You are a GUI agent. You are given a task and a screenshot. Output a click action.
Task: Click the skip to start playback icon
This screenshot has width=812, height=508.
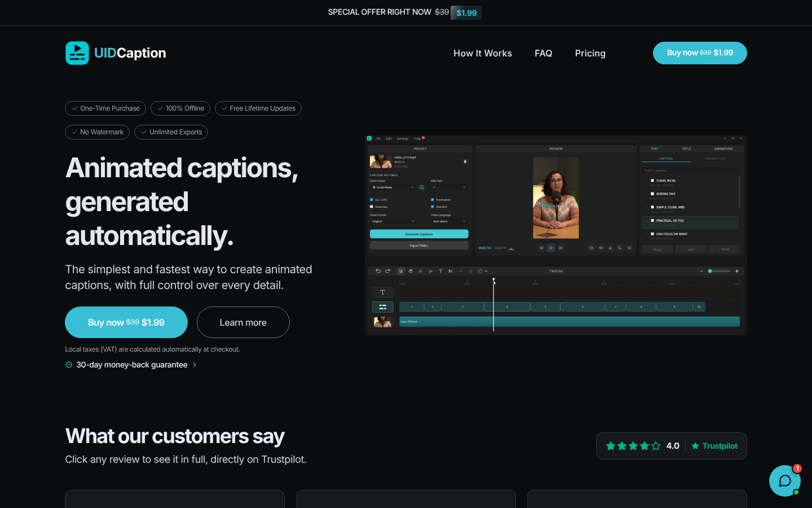click(x=541, y=248)
